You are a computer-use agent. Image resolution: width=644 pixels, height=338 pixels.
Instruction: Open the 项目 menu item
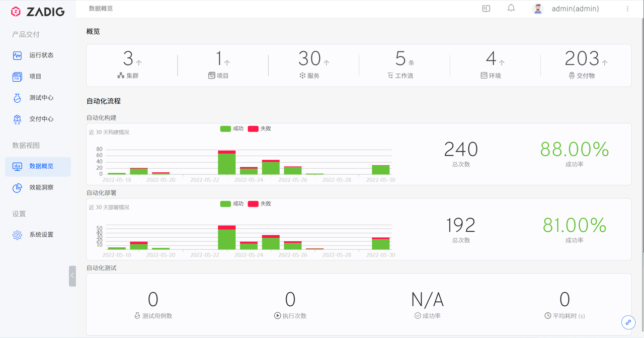click(35, 77)
